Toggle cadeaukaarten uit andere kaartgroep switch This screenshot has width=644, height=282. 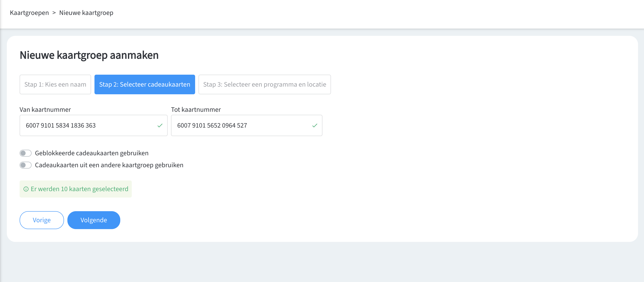(26, 165)
